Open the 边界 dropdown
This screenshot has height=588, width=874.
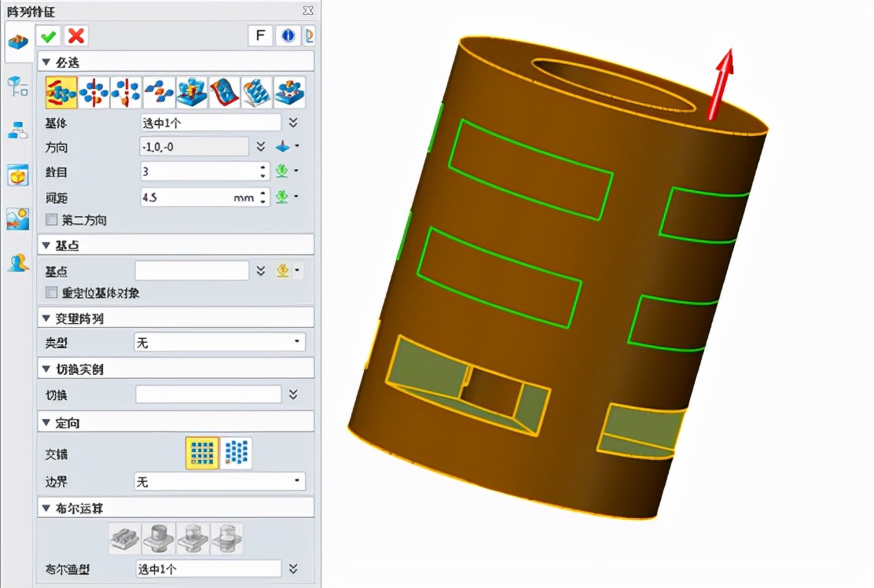[219, 481]
